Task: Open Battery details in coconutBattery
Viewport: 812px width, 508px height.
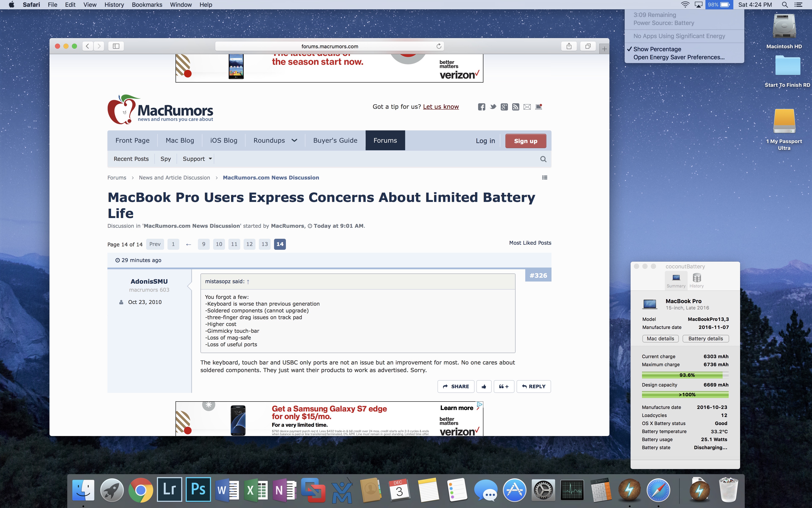Action: 706,339
